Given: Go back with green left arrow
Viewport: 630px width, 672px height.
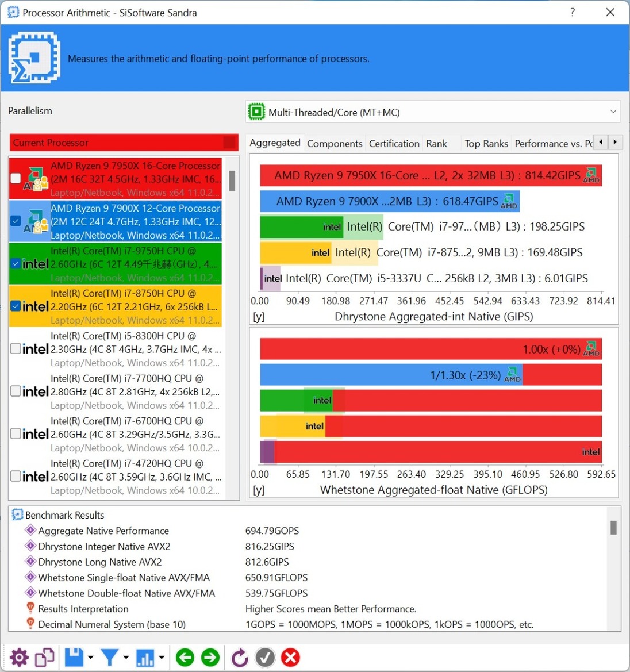Looking at the screenshot, I should pyautogui.click(x=185, y=658).
